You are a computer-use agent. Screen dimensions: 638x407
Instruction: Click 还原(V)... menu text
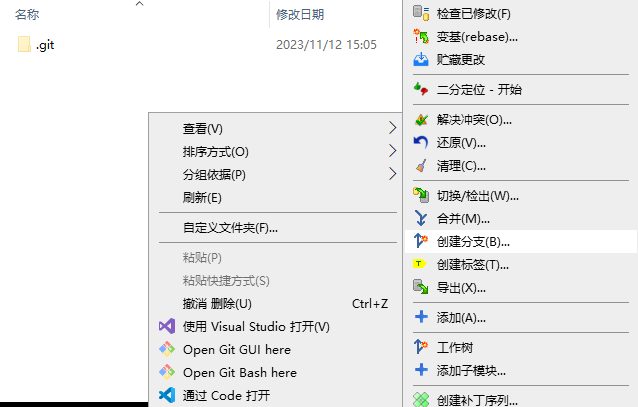[x=461, y=142]
